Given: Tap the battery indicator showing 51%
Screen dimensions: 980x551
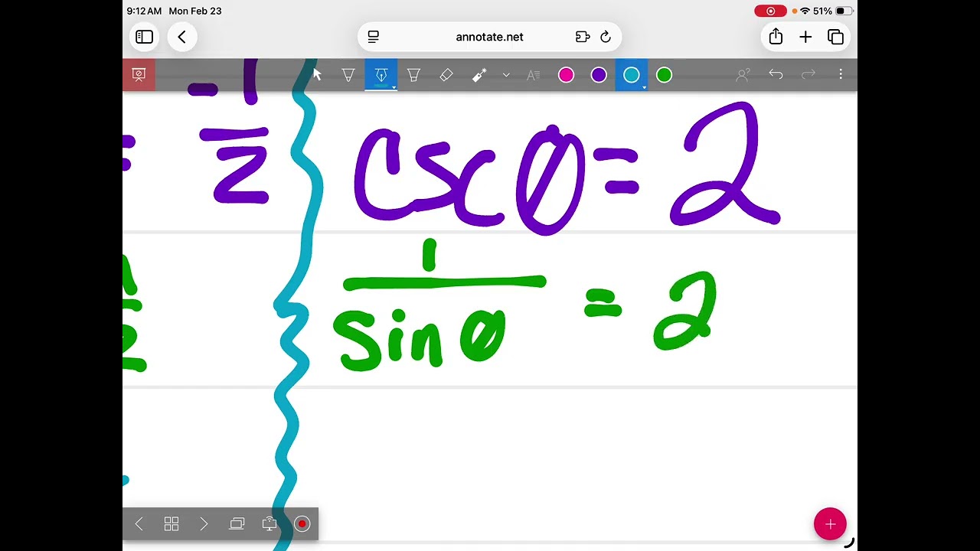Looking at the screenshot, I should coord(832,11).
